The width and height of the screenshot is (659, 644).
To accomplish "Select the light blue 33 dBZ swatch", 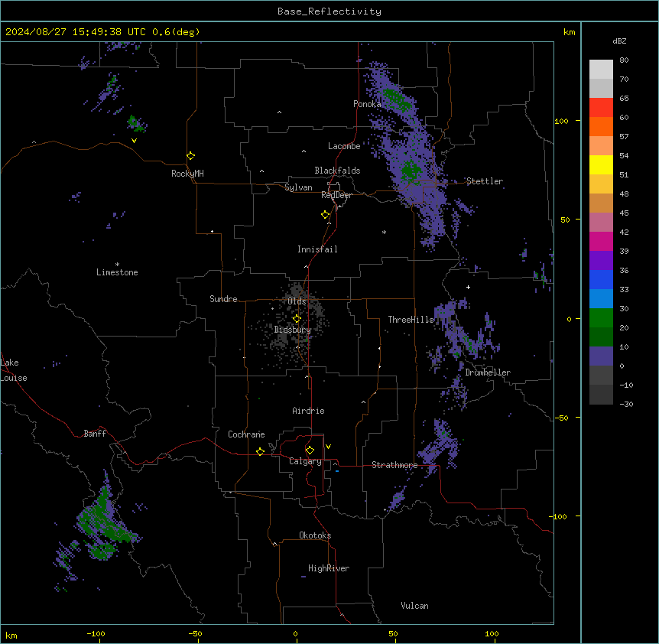I will tap(601, 298).
